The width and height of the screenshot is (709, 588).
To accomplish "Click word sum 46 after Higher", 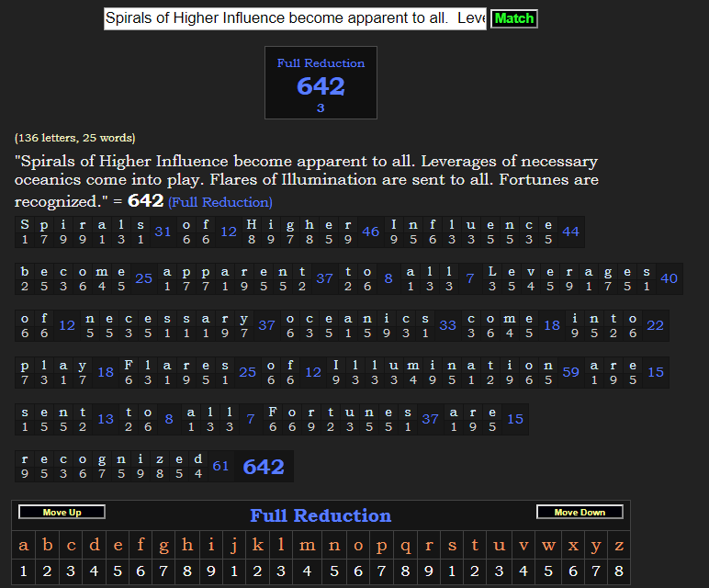I will tap(370, 232).
